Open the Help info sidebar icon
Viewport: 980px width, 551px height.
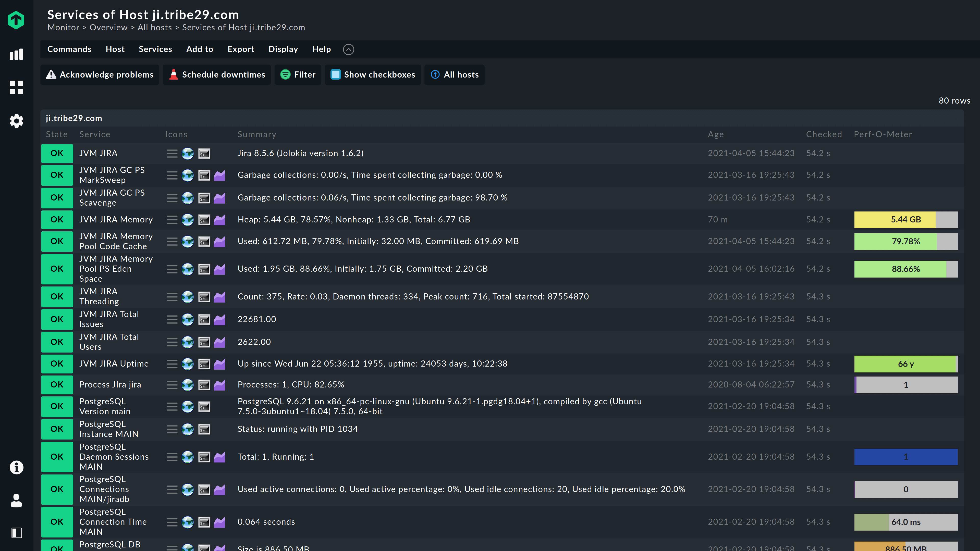(x=16, y=467)
